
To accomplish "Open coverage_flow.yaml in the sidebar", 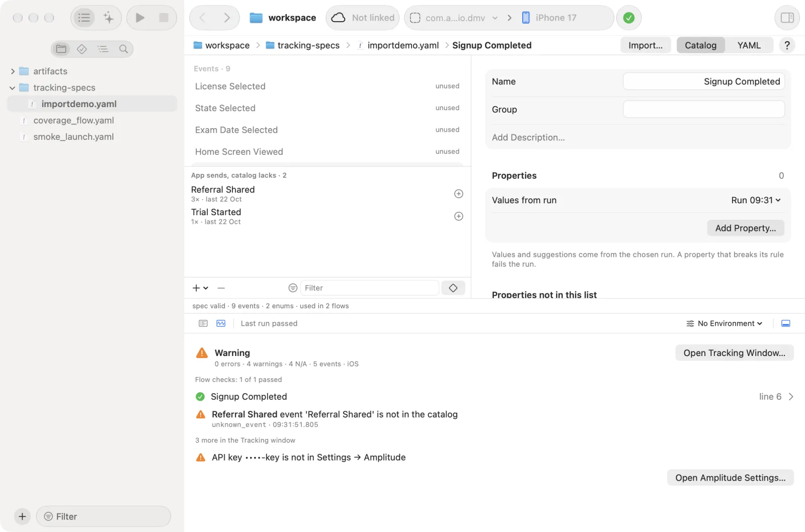I will click(x=73, y=120).
